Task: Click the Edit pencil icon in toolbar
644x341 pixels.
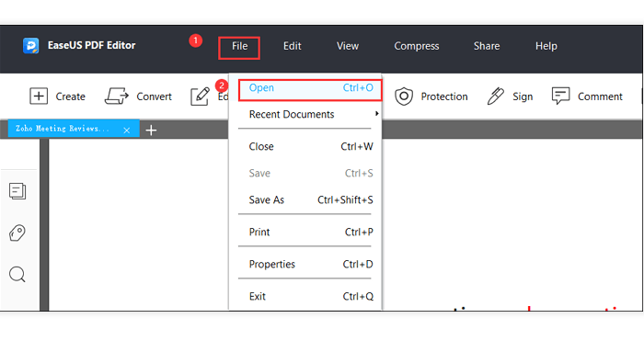Action: pos(200,97)
